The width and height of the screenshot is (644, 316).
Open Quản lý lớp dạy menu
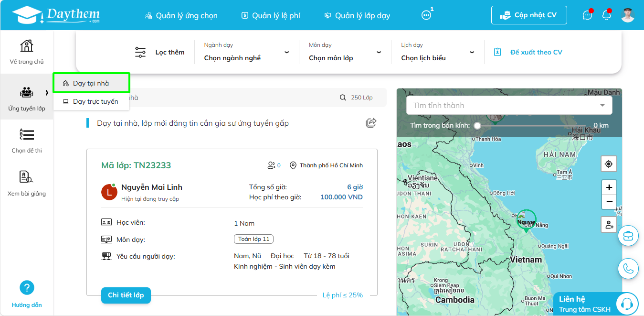[357, 15]
